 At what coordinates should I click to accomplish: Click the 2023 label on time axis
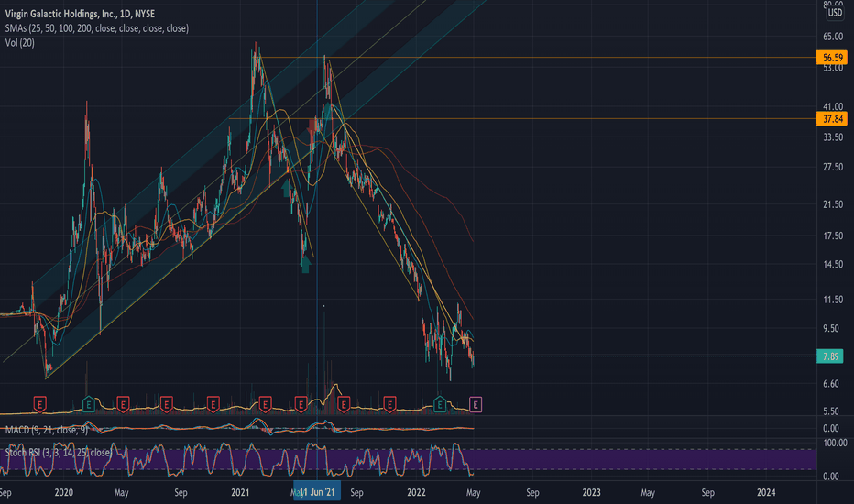[x=592, y=493]
